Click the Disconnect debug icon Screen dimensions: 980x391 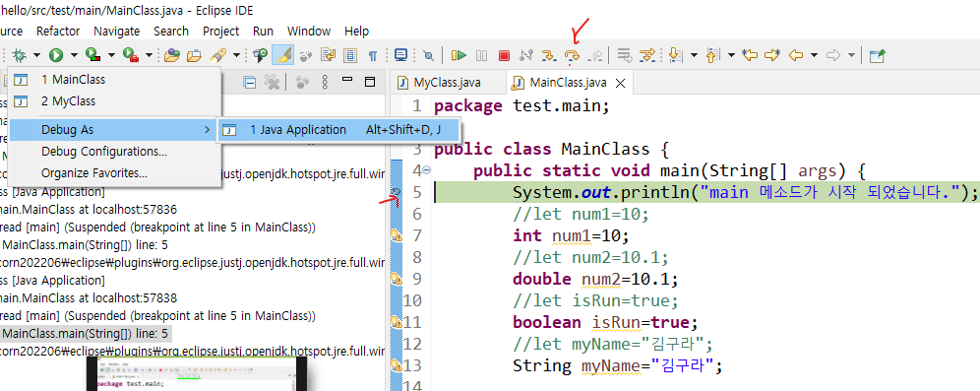pyautogui.click(x=525, y=56)
